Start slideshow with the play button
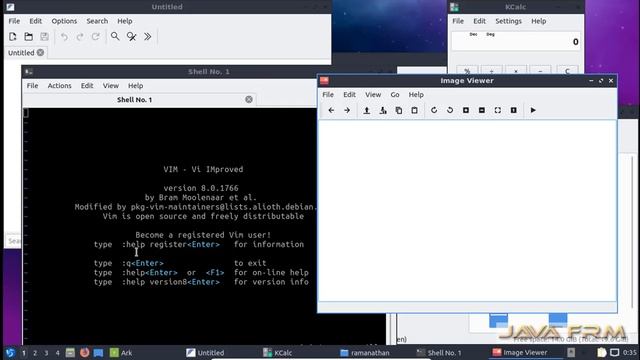Screen dimensions: 640x360 [533, 110]
